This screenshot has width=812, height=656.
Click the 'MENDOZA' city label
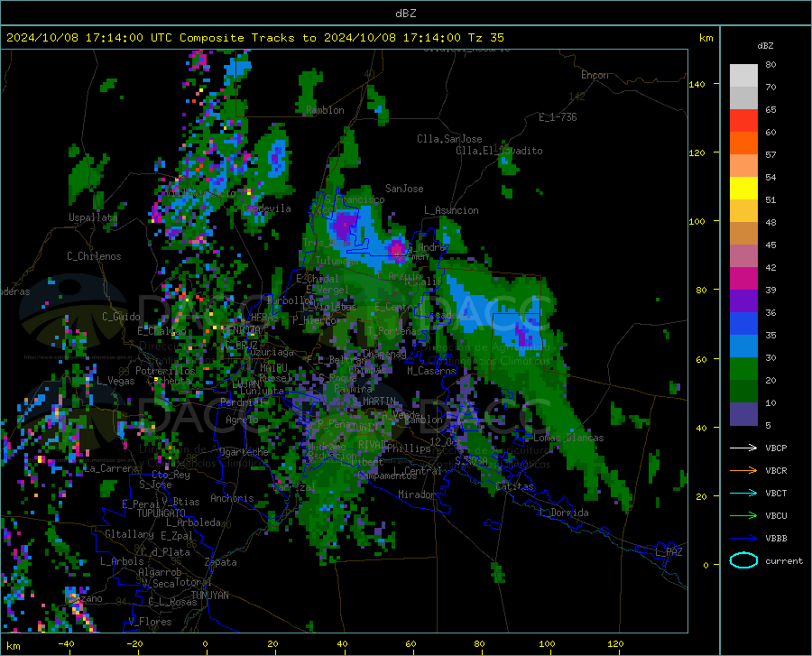pos(240,329)
